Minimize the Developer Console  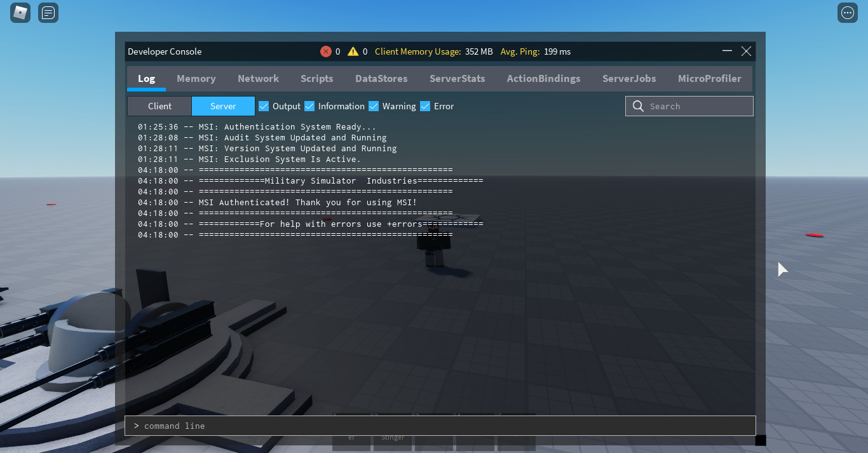(x=728, y=51)
